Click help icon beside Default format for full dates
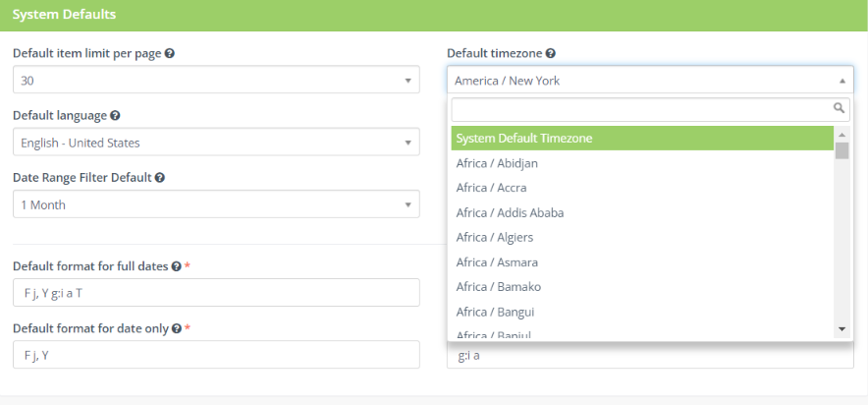Image resolution: width=868 pixels, height=405 pixels. pyautogui.click(x=176, y=266)
